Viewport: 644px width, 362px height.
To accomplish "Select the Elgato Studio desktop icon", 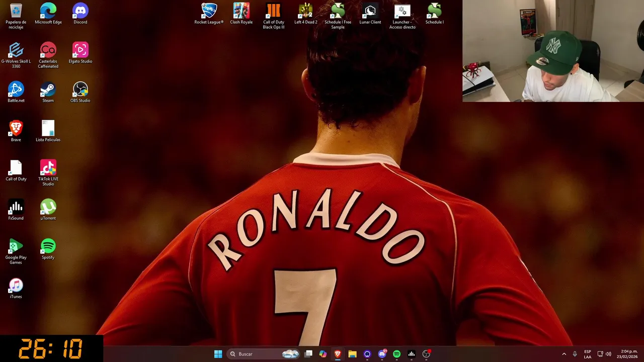I will 80,53.
